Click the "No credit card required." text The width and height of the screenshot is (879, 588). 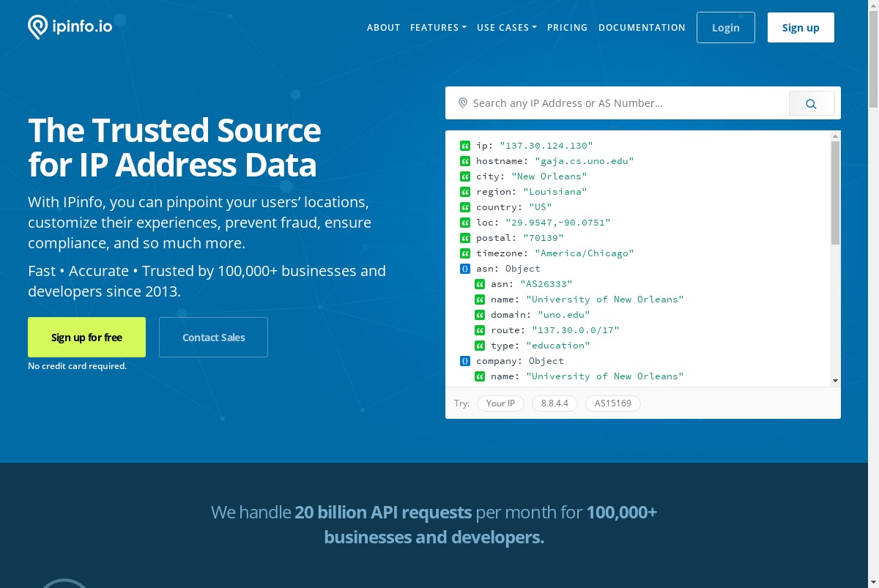[77, 366]
